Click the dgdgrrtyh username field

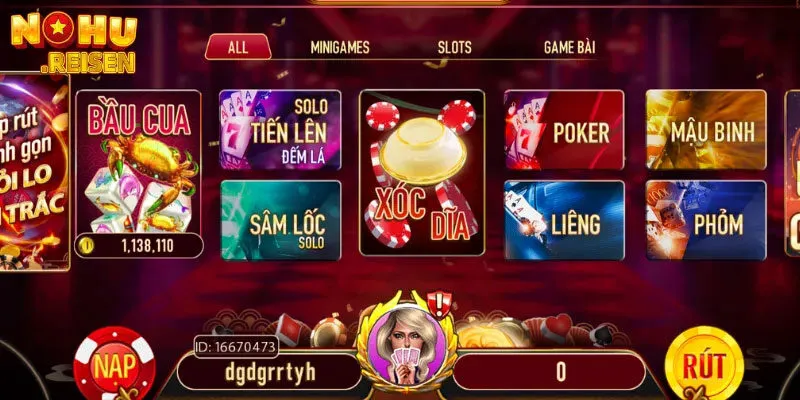pos(270,372)
